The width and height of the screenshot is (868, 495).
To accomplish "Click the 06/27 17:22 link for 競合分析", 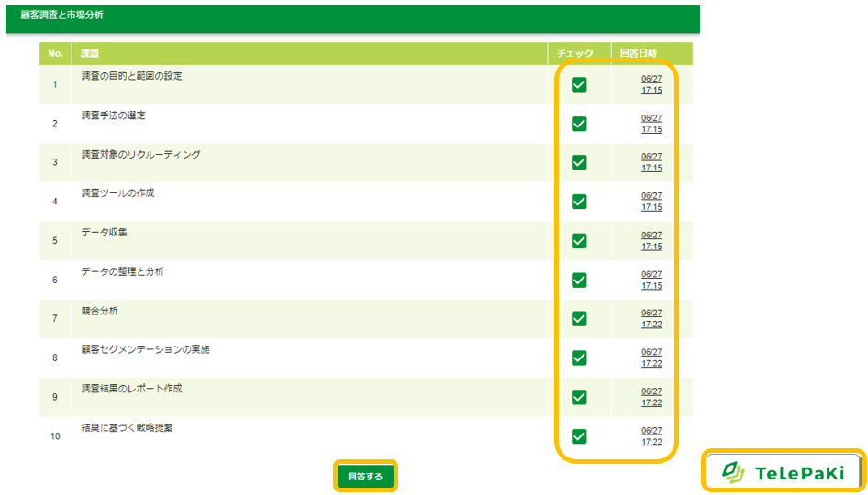I will [651, 318].
